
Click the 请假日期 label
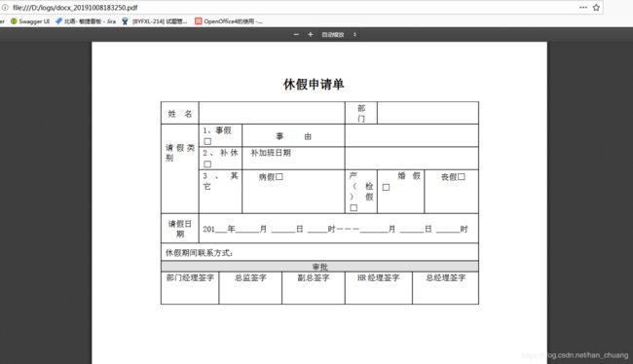coord(180,229)
